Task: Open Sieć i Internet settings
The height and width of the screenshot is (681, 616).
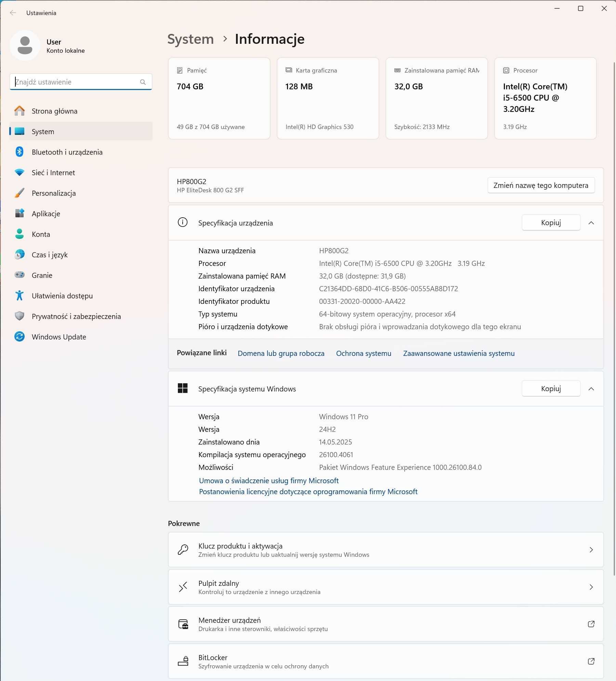Action: click(81, 172)
